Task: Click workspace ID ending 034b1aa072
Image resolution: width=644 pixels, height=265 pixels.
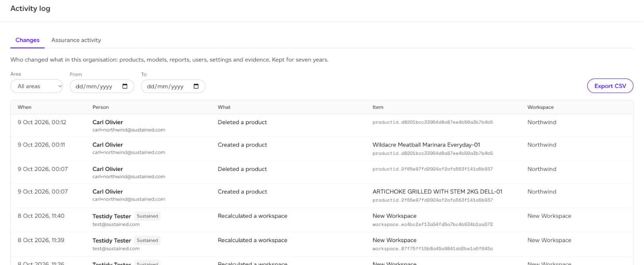Action: [433, 224]
